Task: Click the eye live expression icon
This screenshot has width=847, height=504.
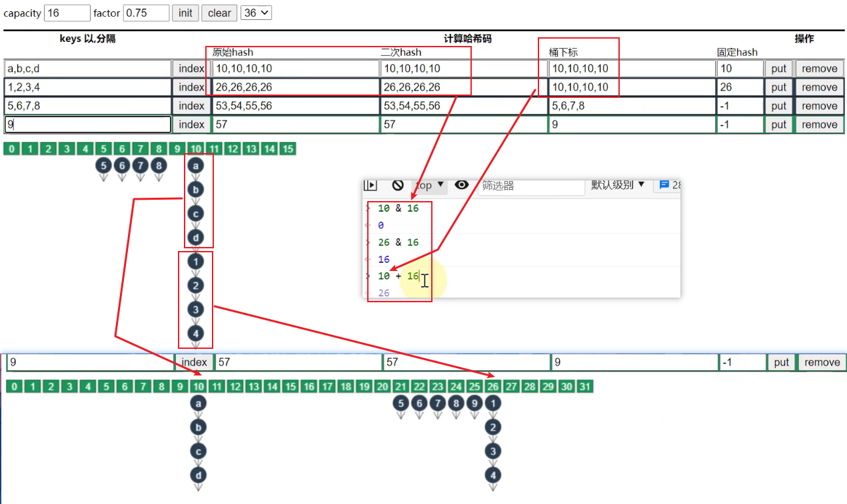Action: coord(462,185)
